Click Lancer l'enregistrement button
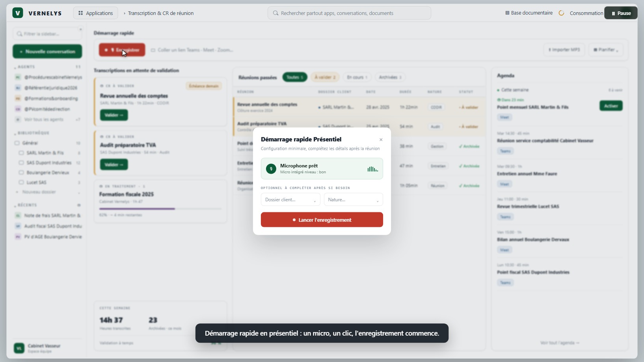This screenshot has height=362, width=644. point(322,220)
